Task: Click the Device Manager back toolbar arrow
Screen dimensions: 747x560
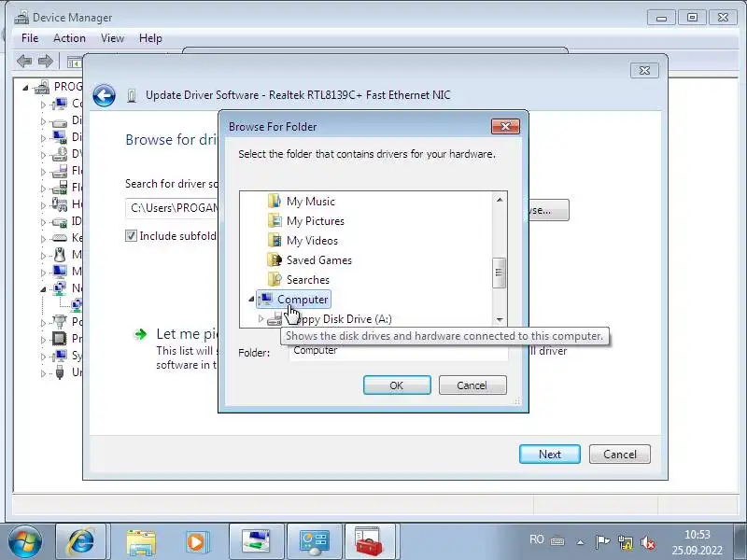Action: click(x=24, y=61)
